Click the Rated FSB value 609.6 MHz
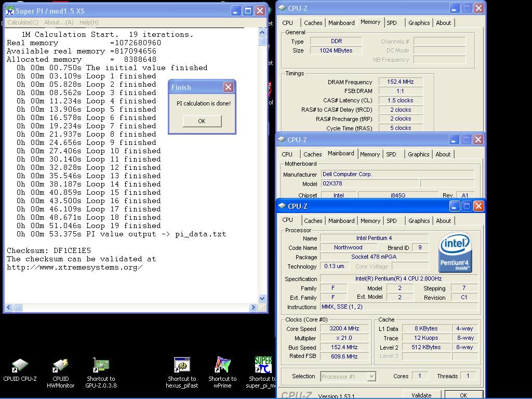The image size is (532, 399). (x=344, y=356)
